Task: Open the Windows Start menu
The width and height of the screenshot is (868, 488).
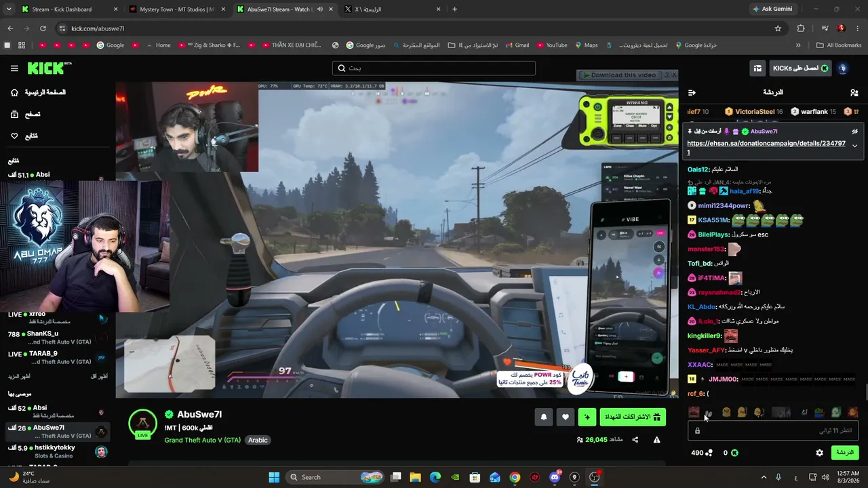Action: [x=274, y=477]
